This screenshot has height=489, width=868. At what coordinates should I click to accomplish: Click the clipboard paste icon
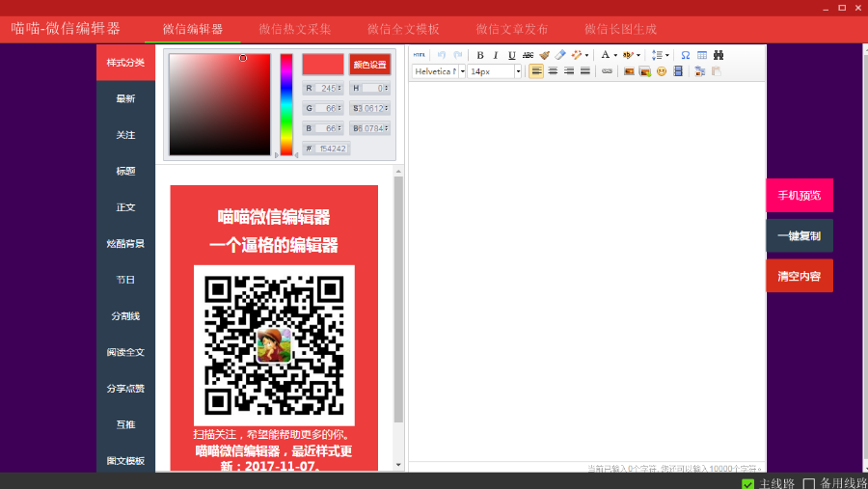717,71
